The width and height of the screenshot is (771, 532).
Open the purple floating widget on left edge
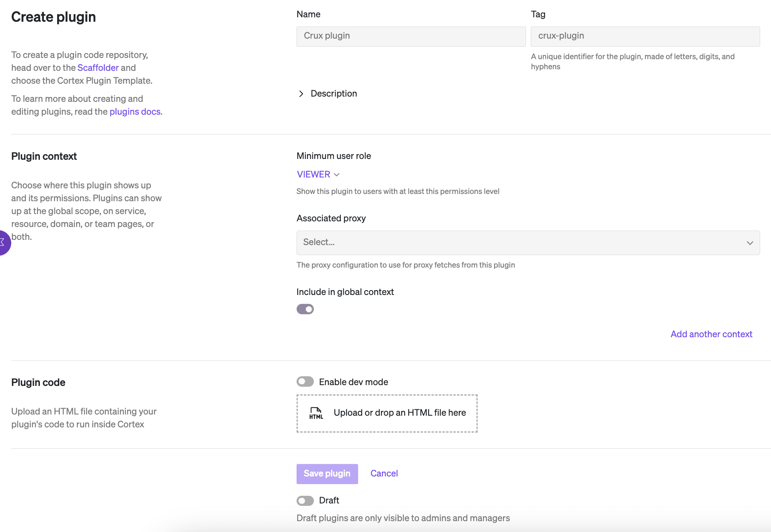pyautogui.click(x=4, y=243)
